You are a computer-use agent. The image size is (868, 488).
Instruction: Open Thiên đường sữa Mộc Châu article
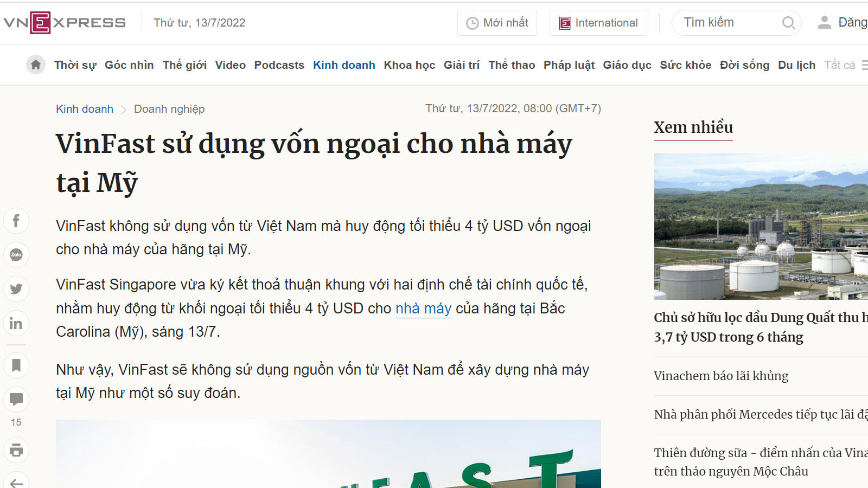(x=761, y=461)
